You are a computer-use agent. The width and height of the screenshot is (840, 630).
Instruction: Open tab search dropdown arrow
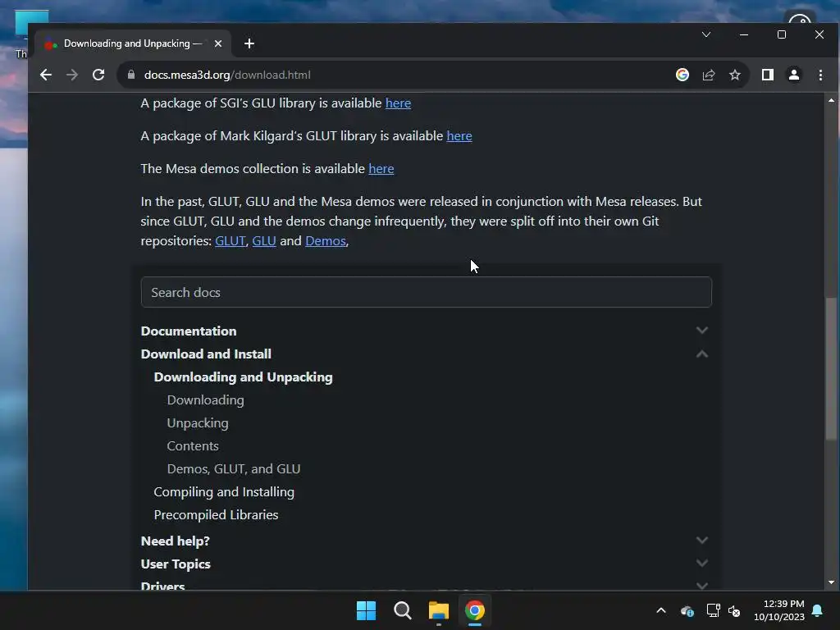click(706, 34)
